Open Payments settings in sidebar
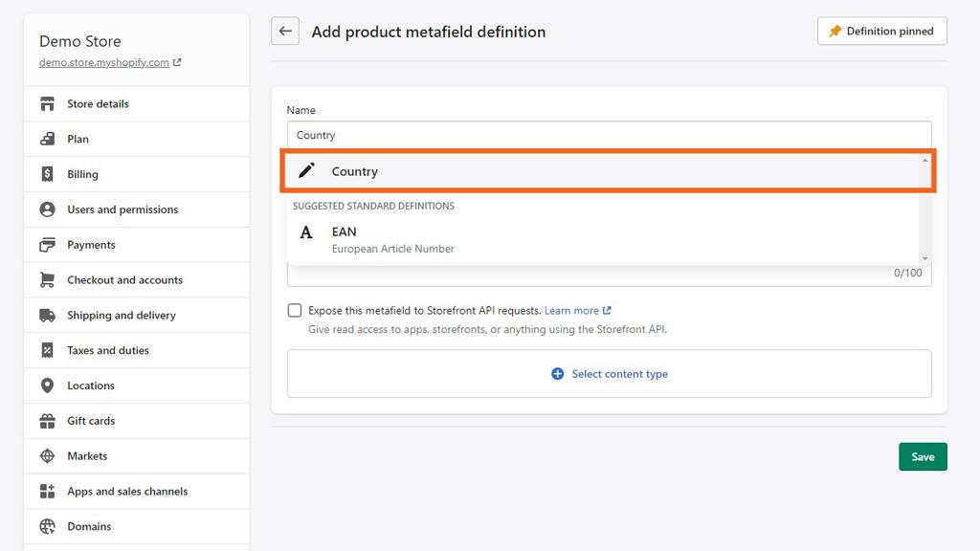The height and width of the screenshot is (551, 980). (91, 245)
